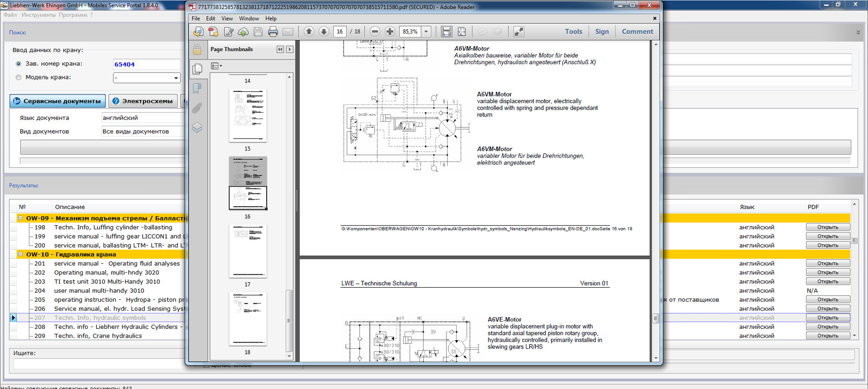Go to next page with down arrow

pyautogui.click(x=324, y=32)
